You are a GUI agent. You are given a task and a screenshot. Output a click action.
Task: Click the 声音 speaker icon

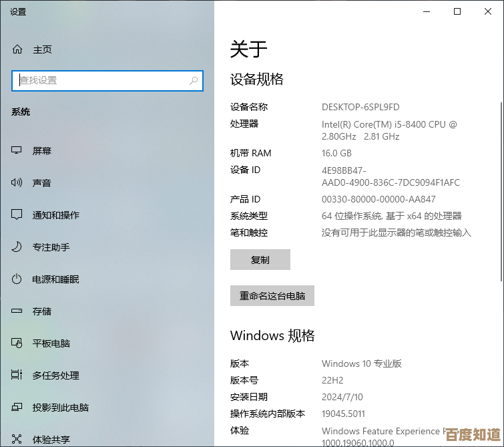tap(17, 183)
